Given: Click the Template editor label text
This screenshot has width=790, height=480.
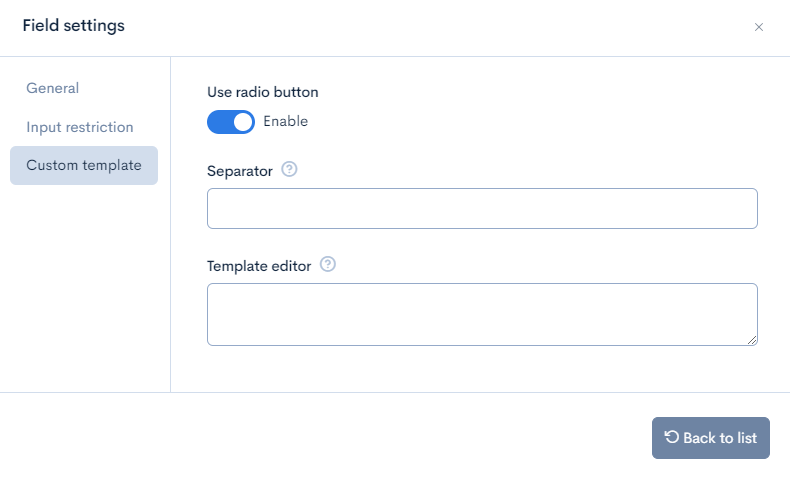Looking at the screenshot, I should tap(259, 266).
